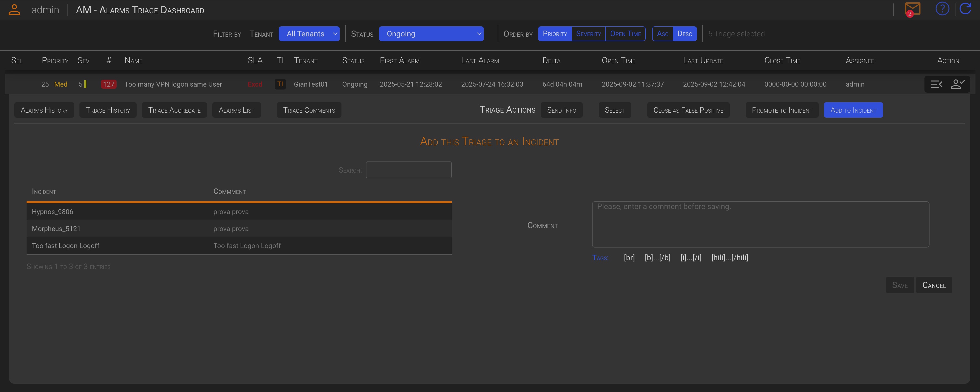Click the assignee user-check icon
980x392 pixels.
pos(957,84)
